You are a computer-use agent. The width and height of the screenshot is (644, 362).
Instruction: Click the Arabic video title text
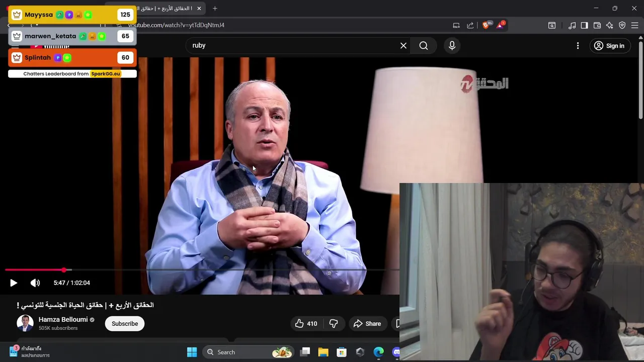(85, 305)
